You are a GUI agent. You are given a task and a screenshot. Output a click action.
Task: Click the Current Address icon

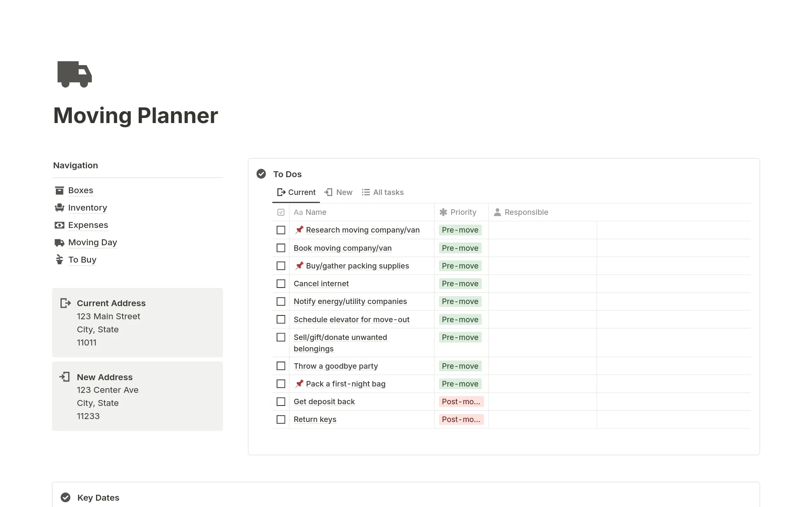[66, 303]
